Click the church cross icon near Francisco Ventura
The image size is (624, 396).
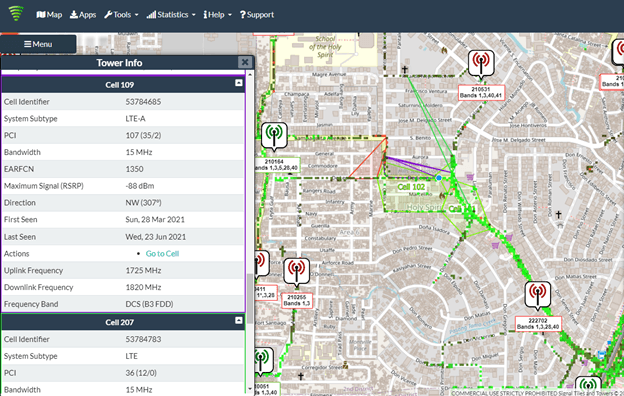(x=405, y=70)
